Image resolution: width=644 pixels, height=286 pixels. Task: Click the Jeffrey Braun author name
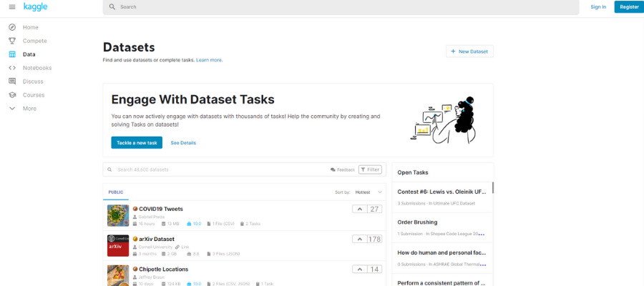pos(151,277)
